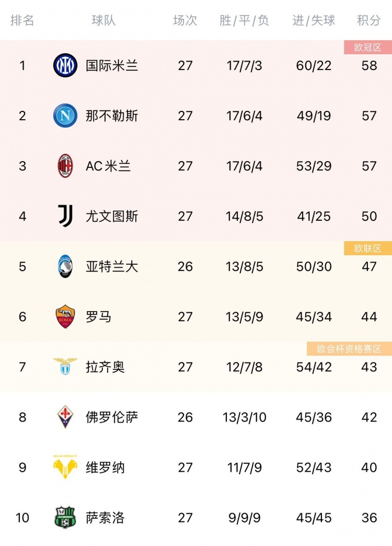Image resolution: width=392 pixels, height=546 pixels.
Task: Click the Napoli club logo
Action: point(65,116)
